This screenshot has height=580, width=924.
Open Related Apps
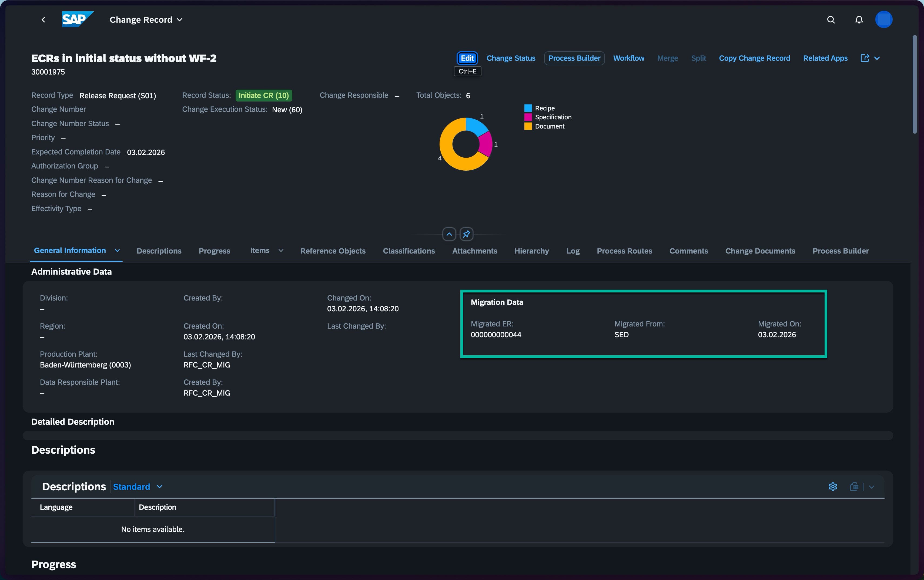click(825, 58)
